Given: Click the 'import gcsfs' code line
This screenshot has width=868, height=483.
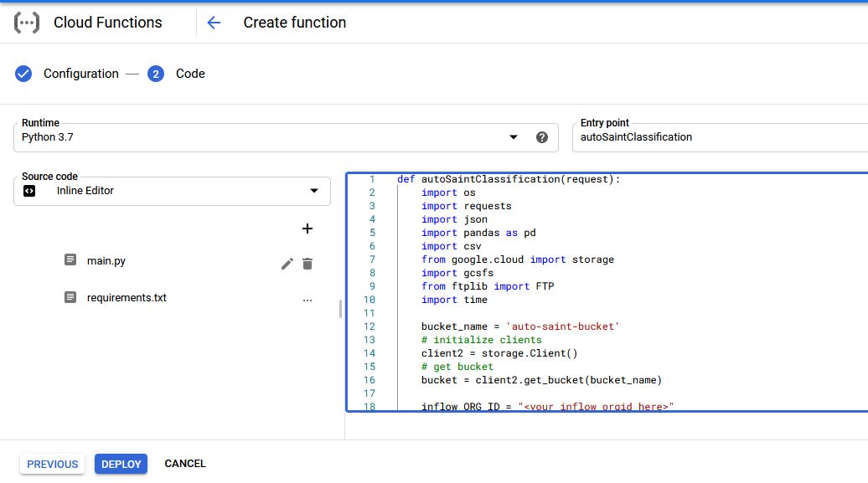Looking at the screenshot, I should coord(457,273).
